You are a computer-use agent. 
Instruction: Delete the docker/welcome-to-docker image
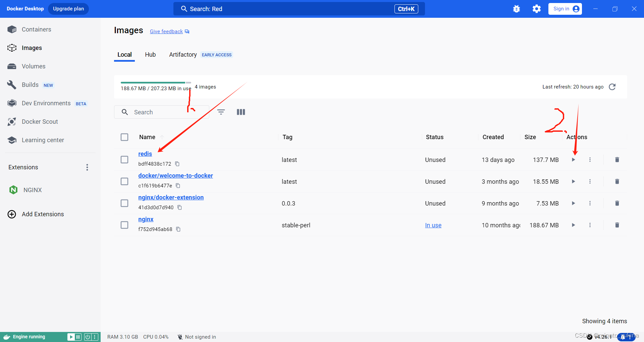click(x=617, y=181)
